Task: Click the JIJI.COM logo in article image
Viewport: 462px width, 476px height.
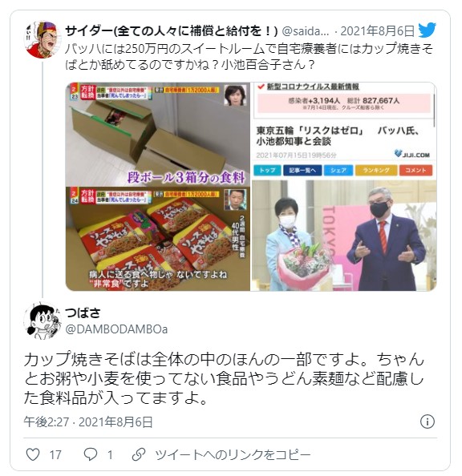Action: (412, 154)
